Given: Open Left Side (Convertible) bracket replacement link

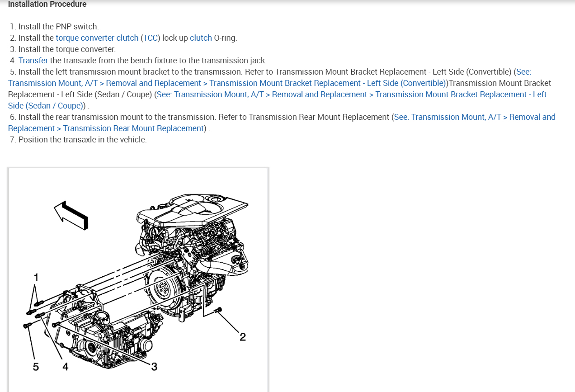Looking at the screenshot, I should (x=269, y=77).
